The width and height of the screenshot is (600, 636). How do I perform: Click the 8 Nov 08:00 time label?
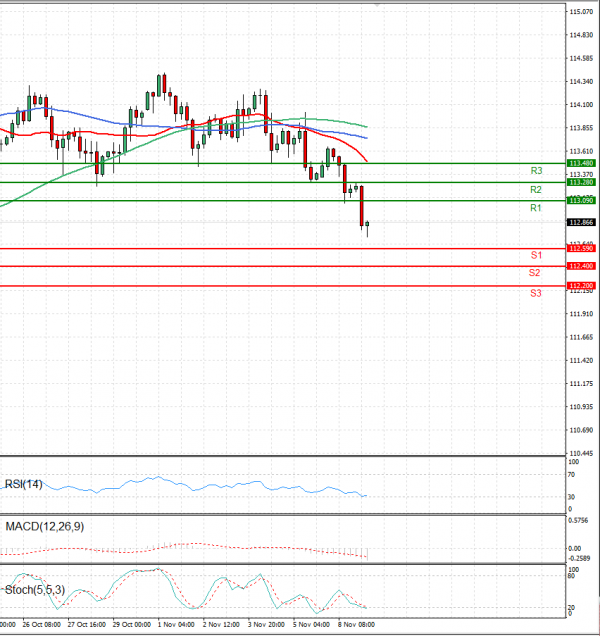click(x=356, y=625)
